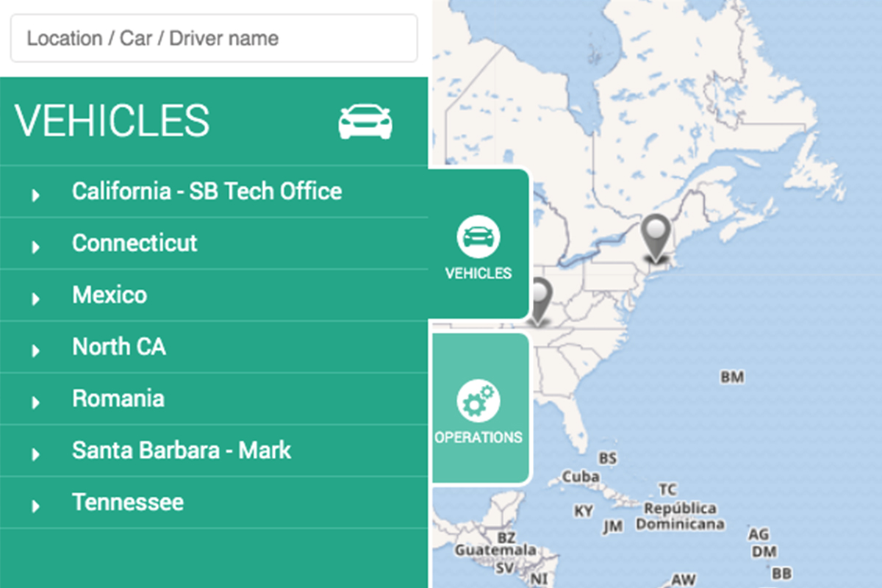Expand the California - SB Tech Office arrow

coord(35,196)
